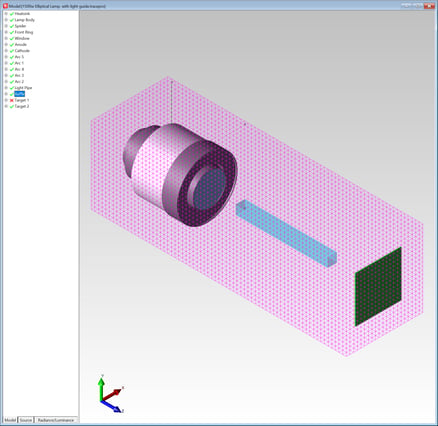Image resolution: width=438 pixels, height=426 pixels.
Task: Click the green check icon beside Arc 1
Action: 12,63
